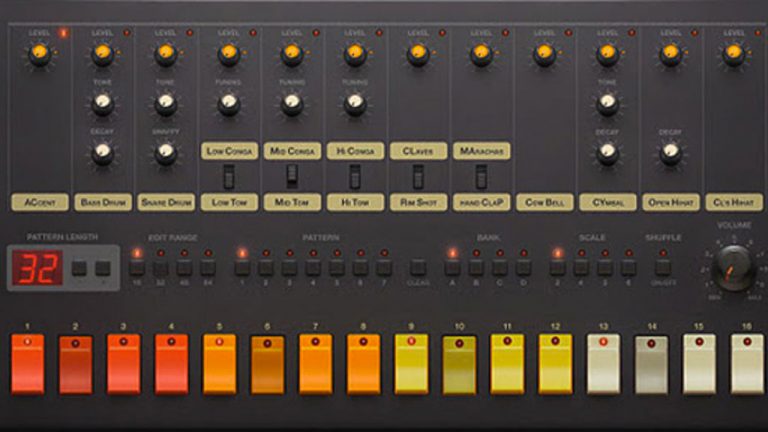Flip the Maracas / Hand Clap switch

(481, 177)
